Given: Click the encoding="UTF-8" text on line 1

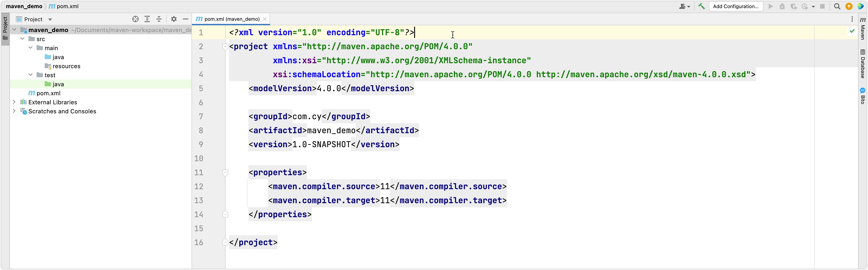Looking at the screenshot, I should [365, 33].
